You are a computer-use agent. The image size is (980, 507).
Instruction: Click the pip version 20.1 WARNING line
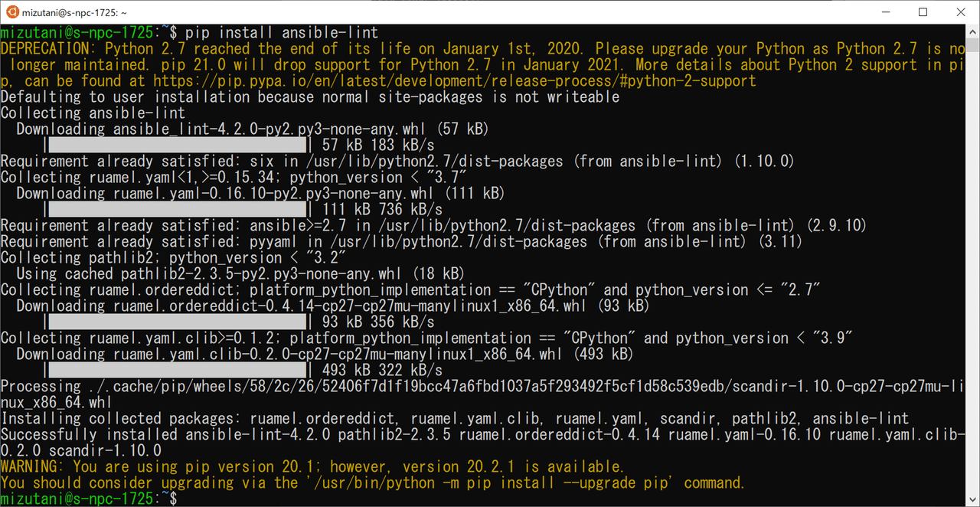click(x=312, y=467)
